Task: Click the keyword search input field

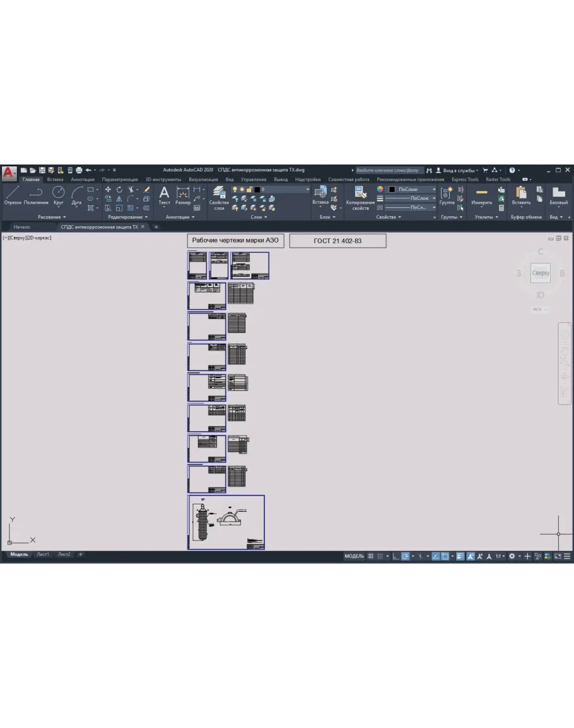Action: 388,170
